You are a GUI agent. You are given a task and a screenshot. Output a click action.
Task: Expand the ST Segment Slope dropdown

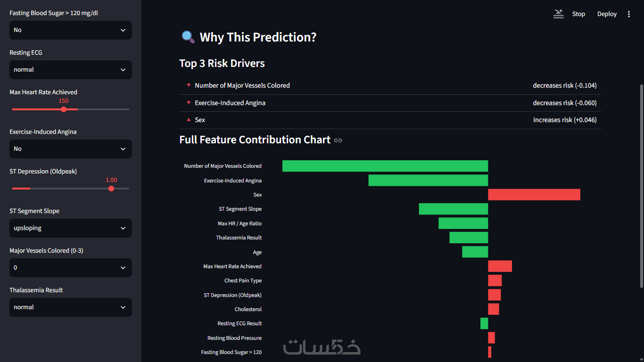coord(71,228)
